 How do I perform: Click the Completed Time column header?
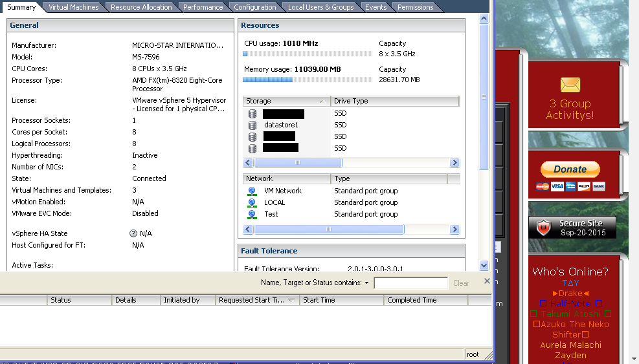tap(425, 300)
